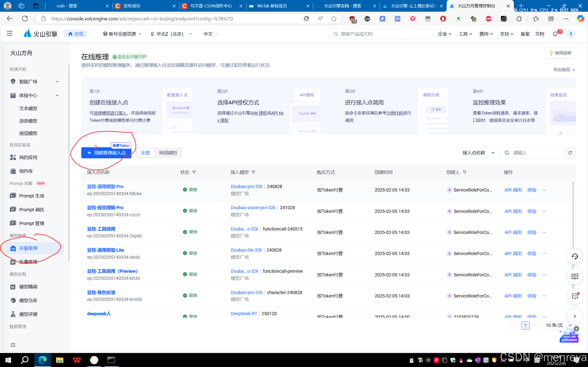The height and width of the screenshot is (367, 588).
Task: Open the documentation book floating icon
Action: click(x=575, y=276)
